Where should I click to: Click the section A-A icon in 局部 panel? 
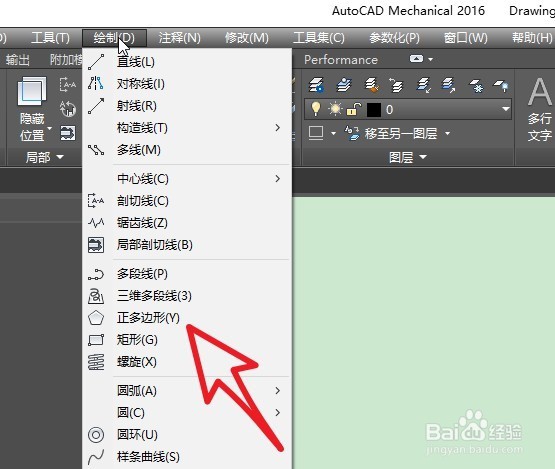click(68, 85)
